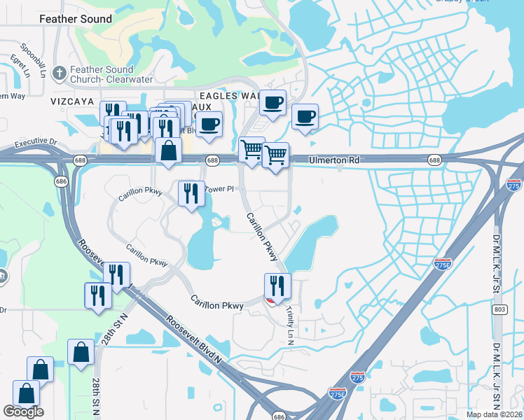Click the 803 route shield
The image size is (524, 420).
[499, 309]
